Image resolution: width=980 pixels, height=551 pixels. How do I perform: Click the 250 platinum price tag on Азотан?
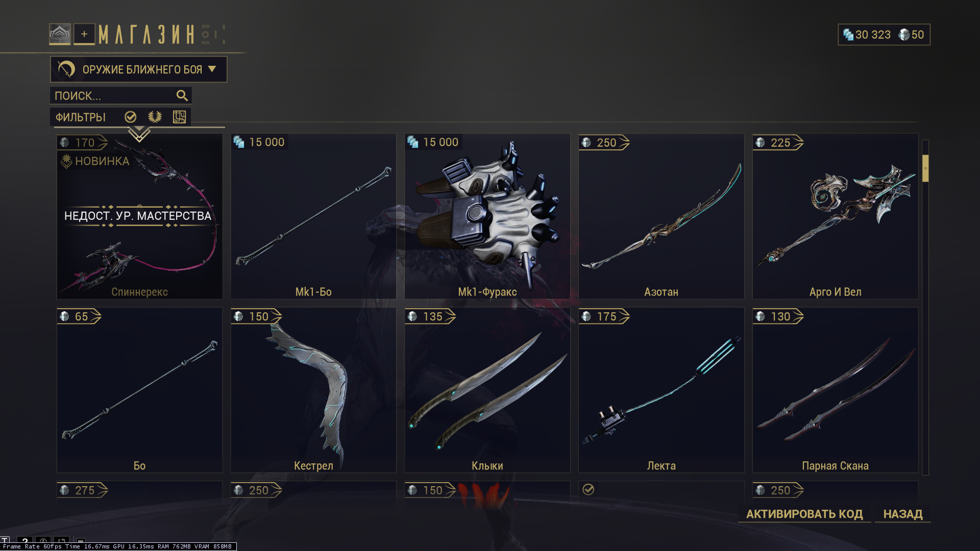604,143
